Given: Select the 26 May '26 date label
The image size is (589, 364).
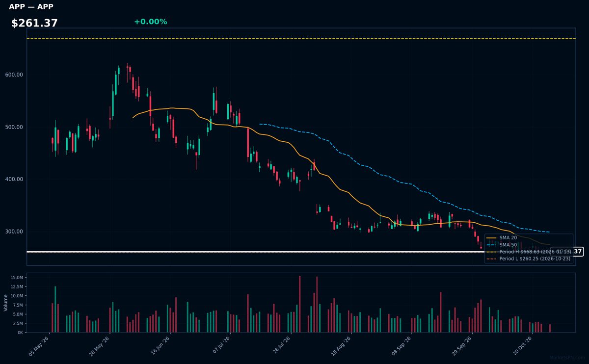Looking at the screenshot, I should click(x=100, y=346).
